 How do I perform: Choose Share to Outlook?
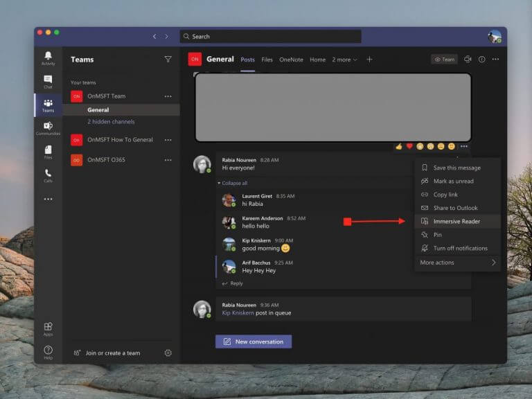457,208
